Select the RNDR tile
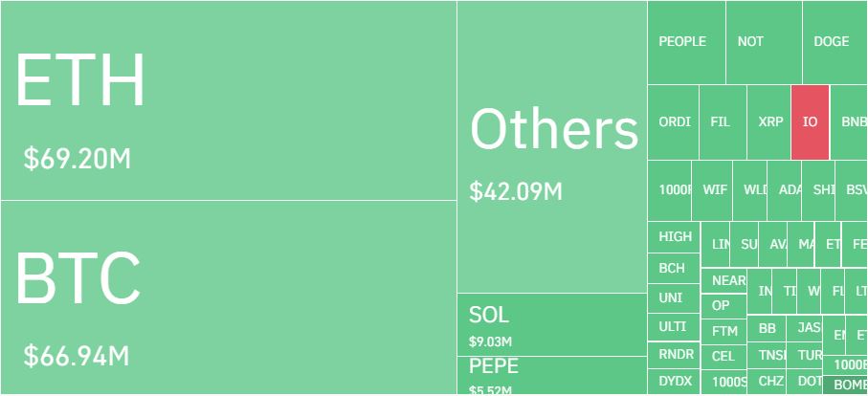This screenshot has height=396, width=868. point(676,355)
